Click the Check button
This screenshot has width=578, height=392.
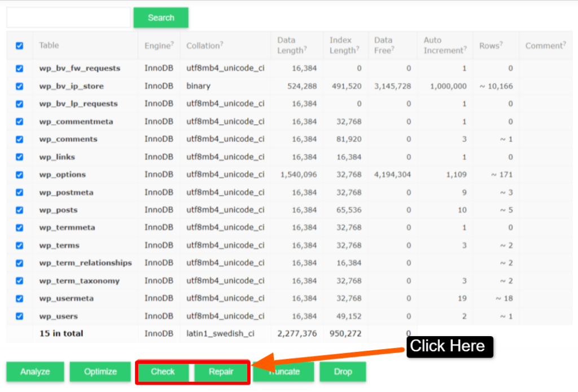(x=163, y=372)
